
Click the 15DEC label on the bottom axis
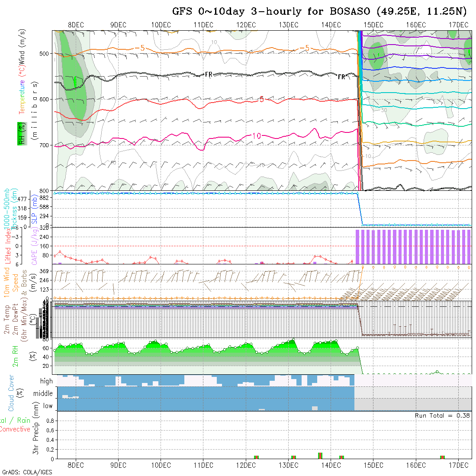(373, 465)
